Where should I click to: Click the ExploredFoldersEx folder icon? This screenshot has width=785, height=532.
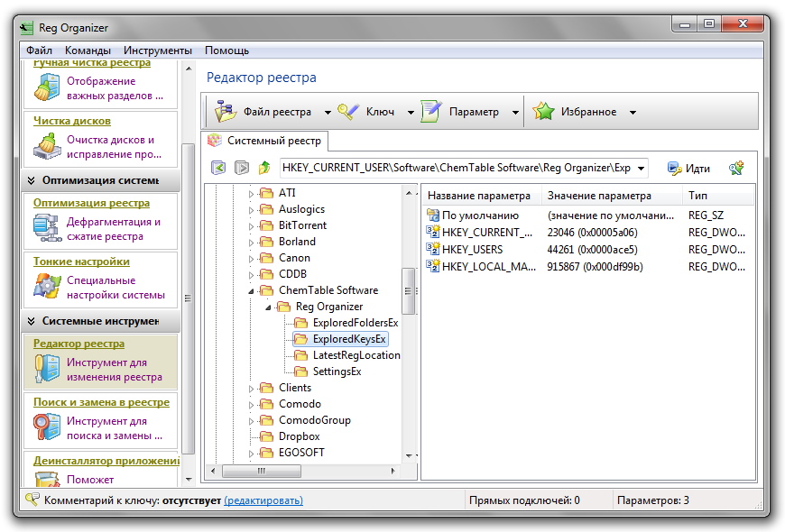[300, 323]
